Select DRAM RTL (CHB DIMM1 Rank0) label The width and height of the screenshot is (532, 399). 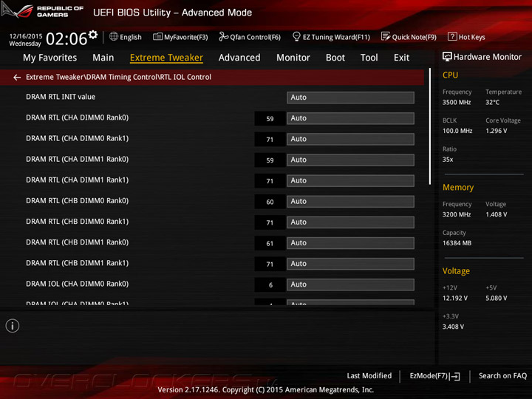(78, 242)
